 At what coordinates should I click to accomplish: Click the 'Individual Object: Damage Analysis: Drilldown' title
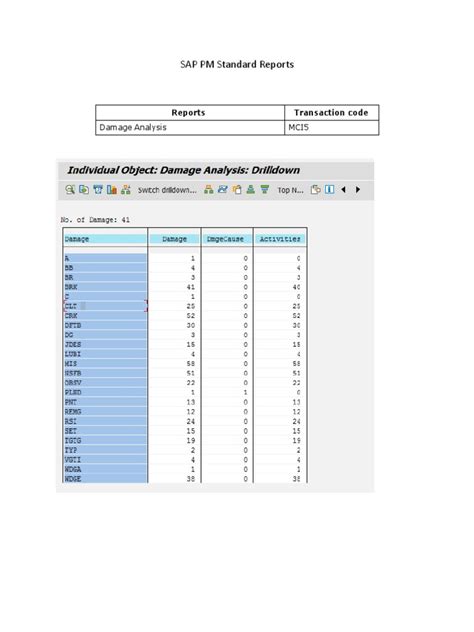183,170
